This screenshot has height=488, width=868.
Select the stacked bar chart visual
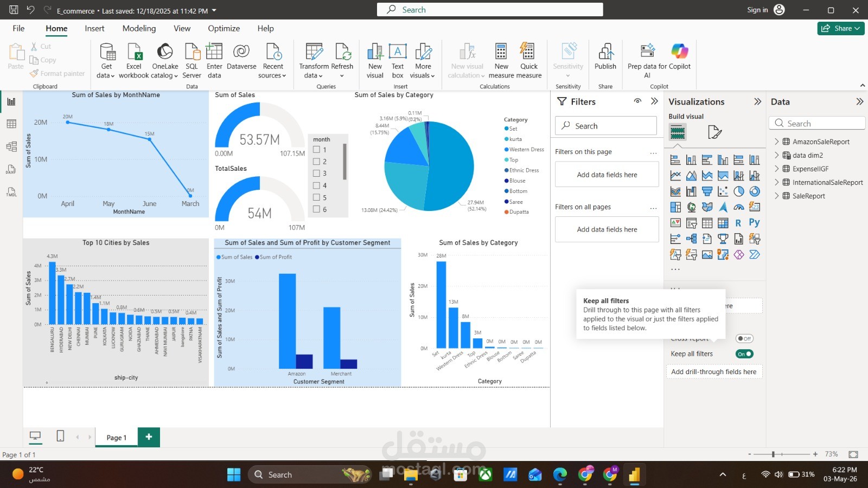tap(675, 160)
